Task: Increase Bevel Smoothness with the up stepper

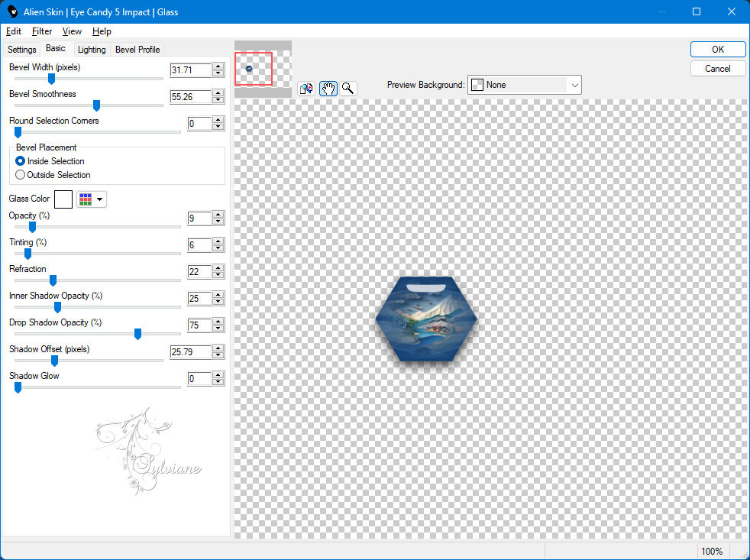Action: (x=218, y=93)
